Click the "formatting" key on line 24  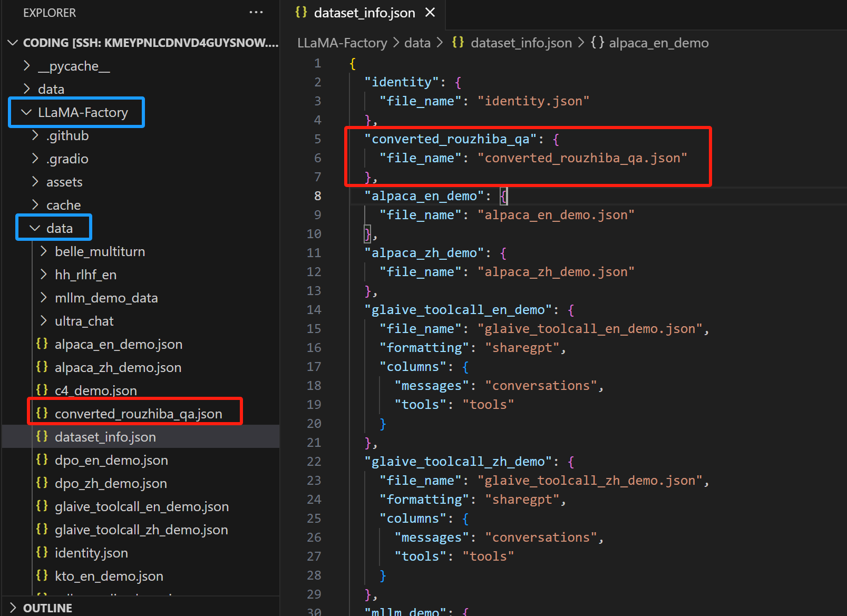click(x=424, y=500)
